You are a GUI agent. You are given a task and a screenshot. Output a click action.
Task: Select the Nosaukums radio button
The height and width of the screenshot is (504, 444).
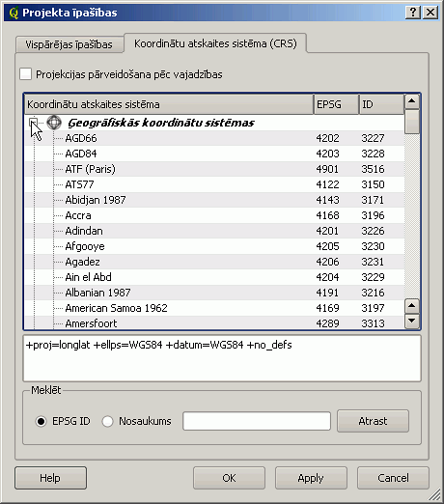pos(107,421)
